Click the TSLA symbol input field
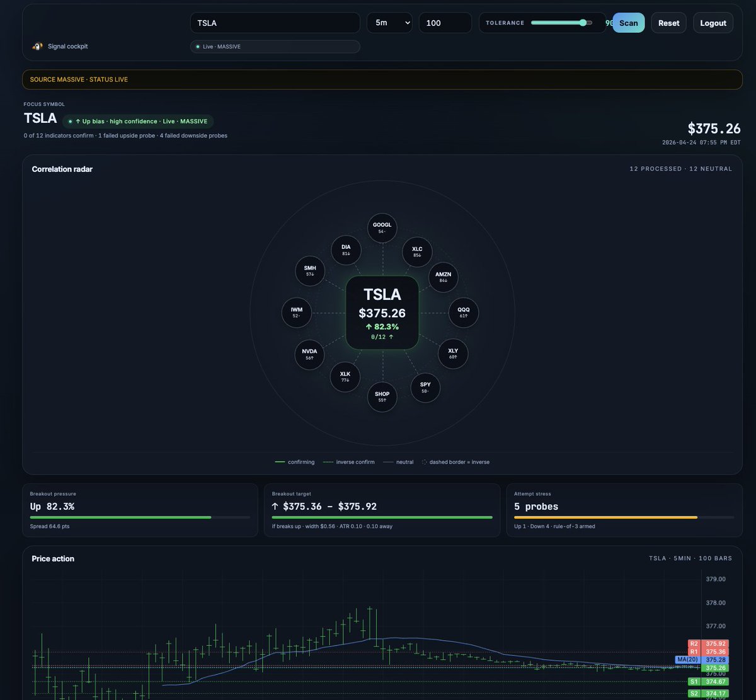Viewport: 756px width, 700px height. tap(275, 23)
